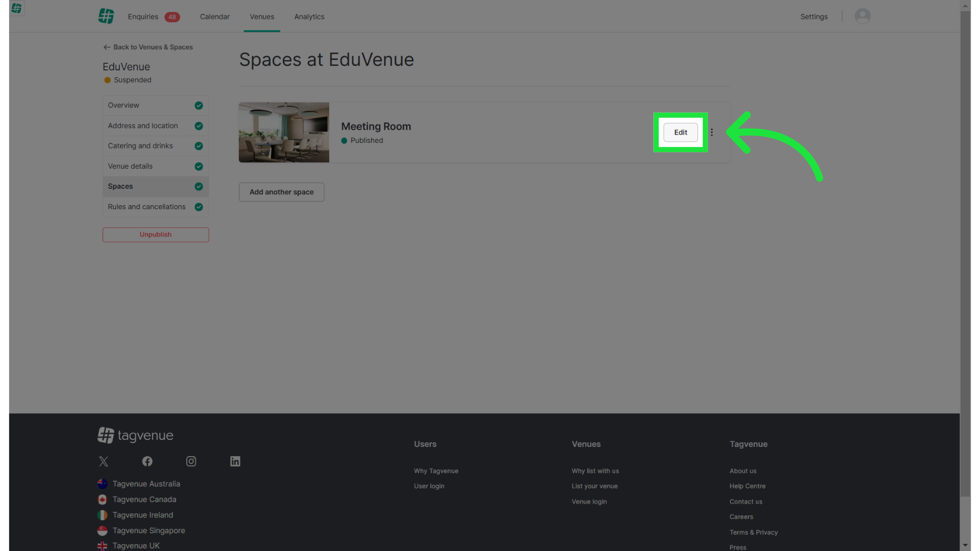The height and width of the screenshot is (551, 980).
Task: Open Rules and cancellations section
Action: click(x=156, y=207)
